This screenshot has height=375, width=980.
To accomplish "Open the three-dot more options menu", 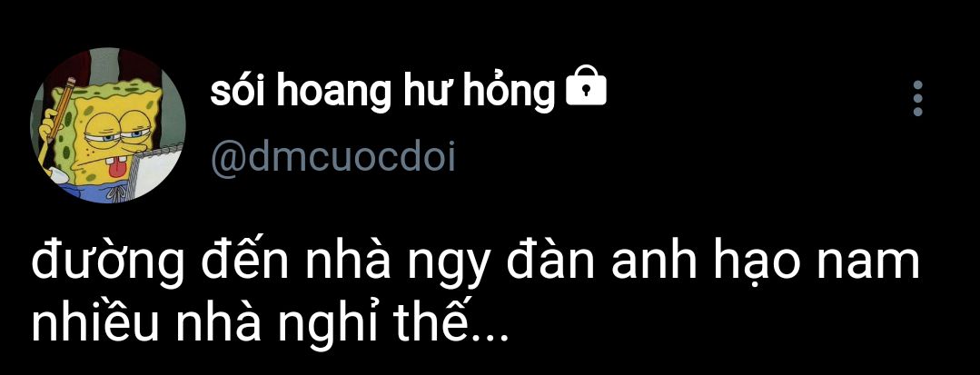I will (917, 98).
